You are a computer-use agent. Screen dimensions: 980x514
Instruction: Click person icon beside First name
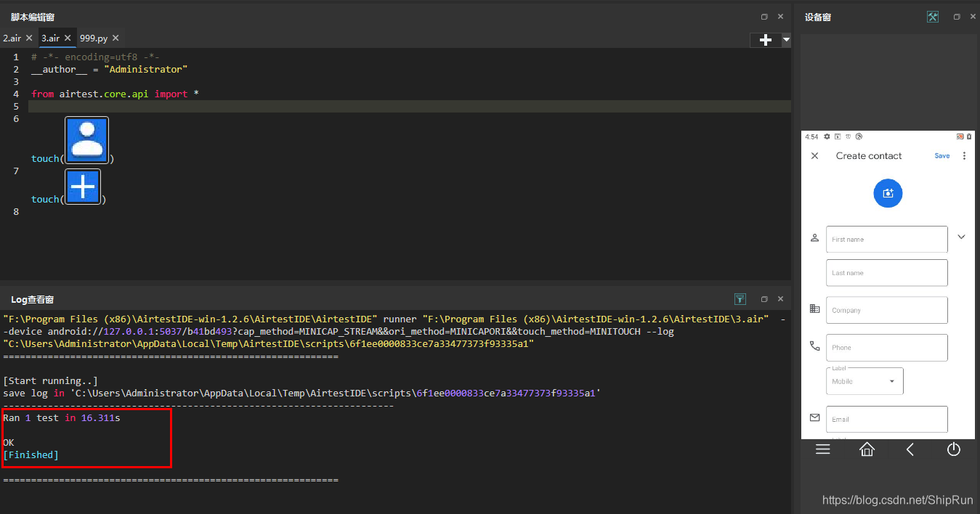814,237
